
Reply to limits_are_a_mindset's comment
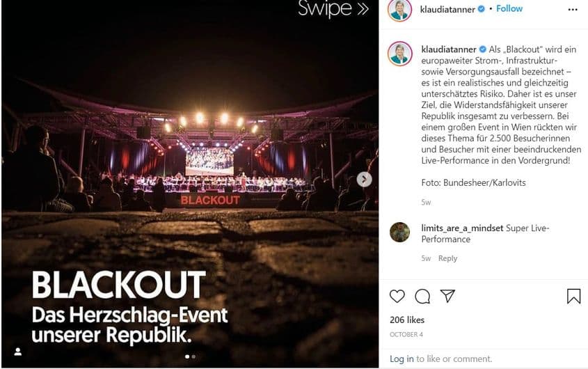coord(447,258)
